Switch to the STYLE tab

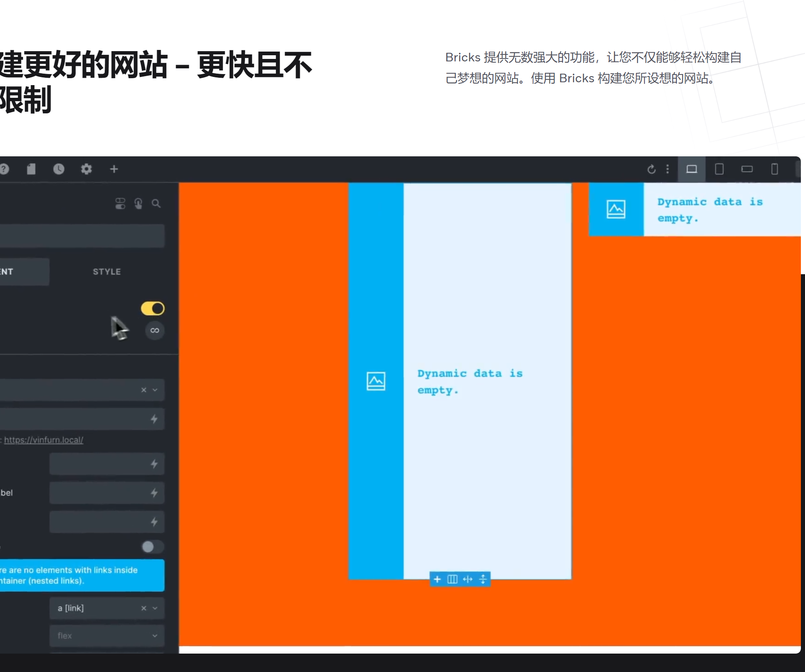pos(106,271)
